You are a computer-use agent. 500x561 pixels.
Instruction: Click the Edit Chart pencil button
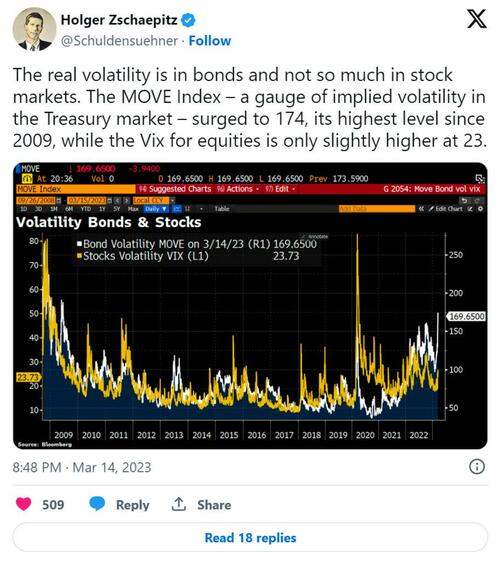pyautogui.click(x=445, y=209)
